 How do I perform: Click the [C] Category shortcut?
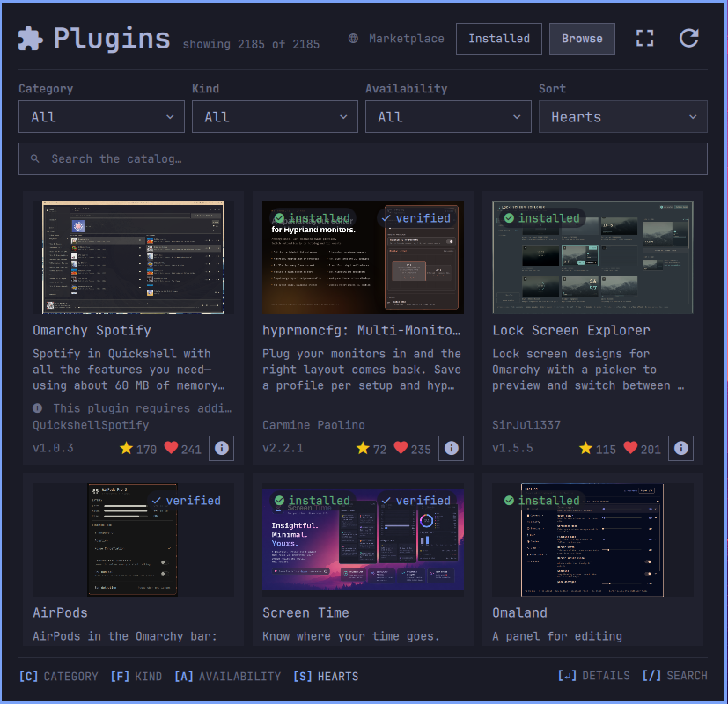click(58, 676)
